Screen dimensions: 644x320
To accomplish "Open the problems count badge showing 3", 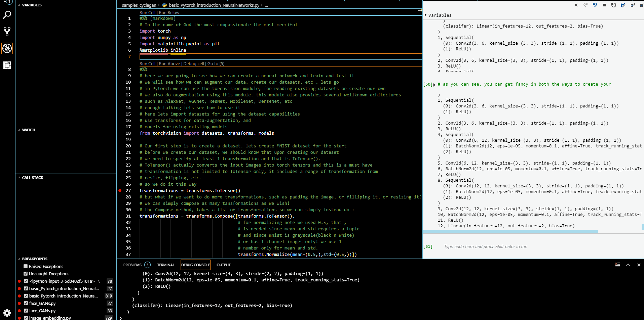I will coord(147,265).
